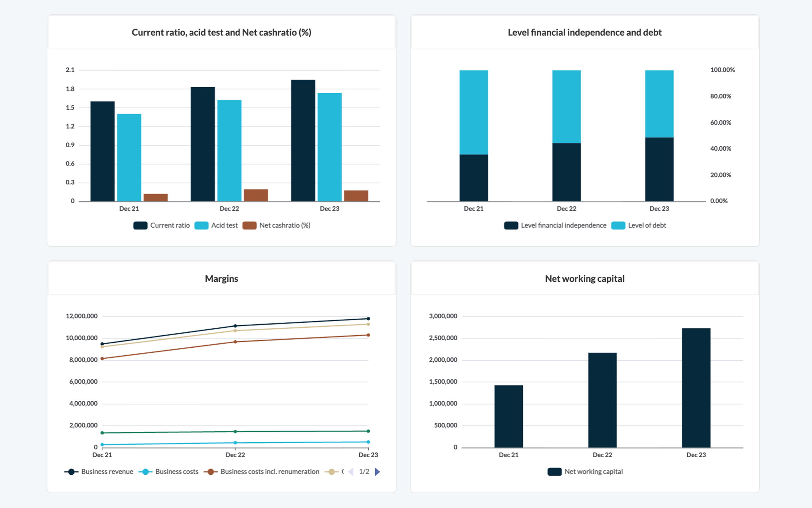812x508 pixels.
Task: Go to next Margins legend page
Action: pos(377,472)
